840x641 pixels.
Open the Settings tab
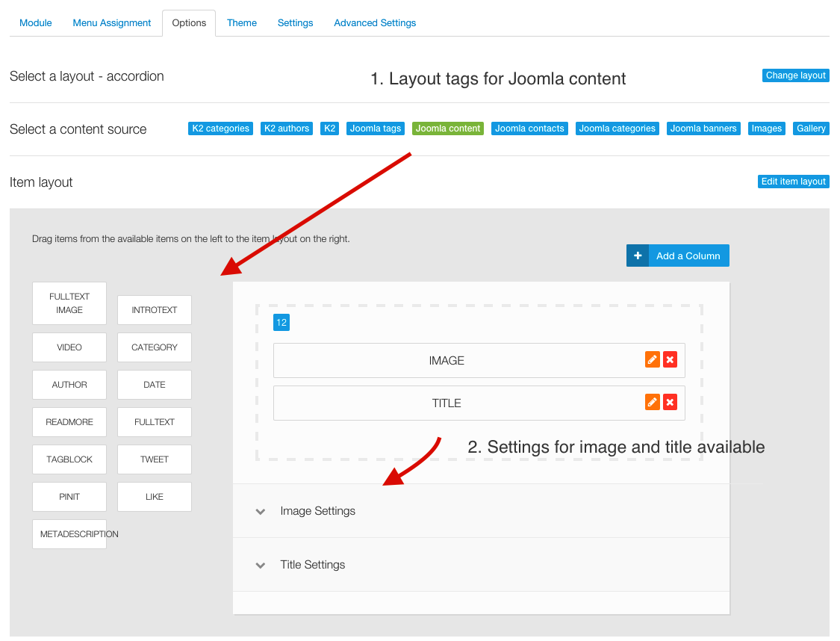tap(295, 23)
